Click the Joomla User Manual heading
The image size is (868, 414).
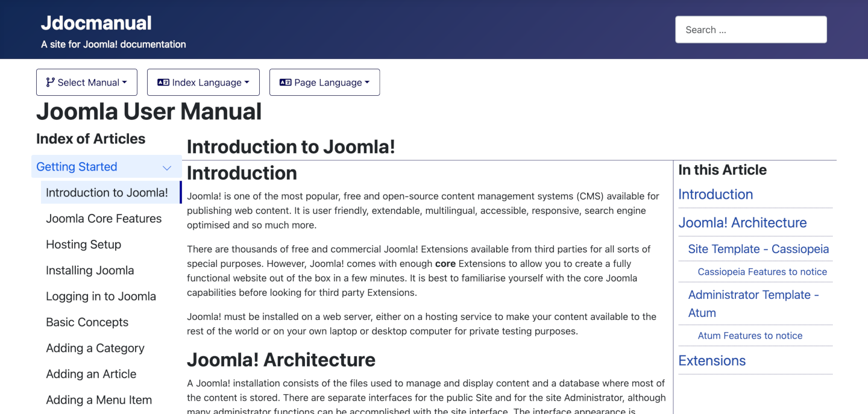tap(149, 111)
